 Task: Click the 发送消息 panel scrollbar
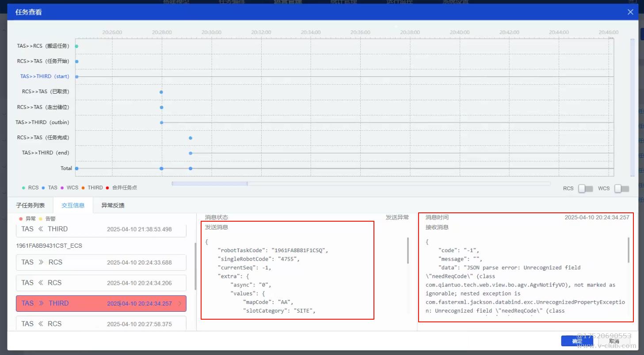tap(408, 250)
